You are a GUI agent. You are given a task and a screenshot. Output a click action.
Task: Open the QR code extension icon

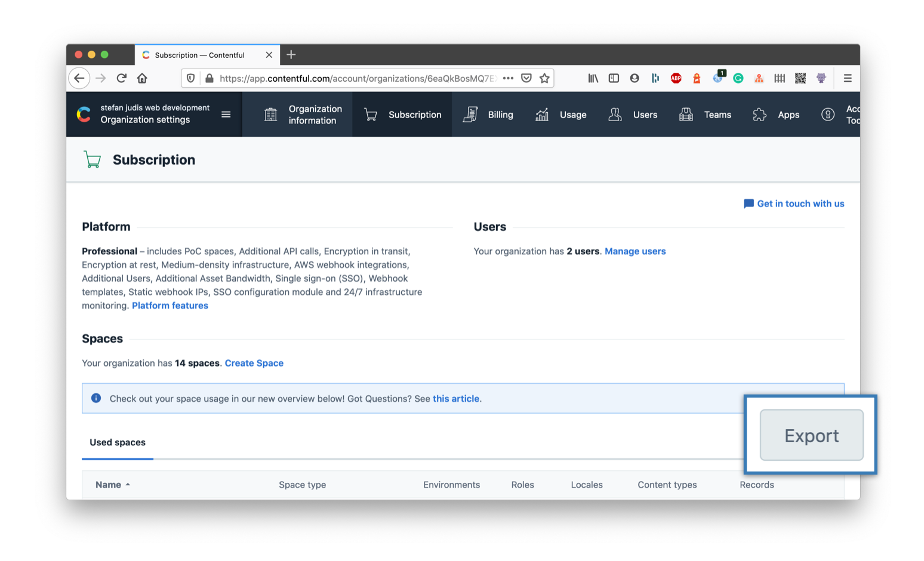(x=800, y=78)
